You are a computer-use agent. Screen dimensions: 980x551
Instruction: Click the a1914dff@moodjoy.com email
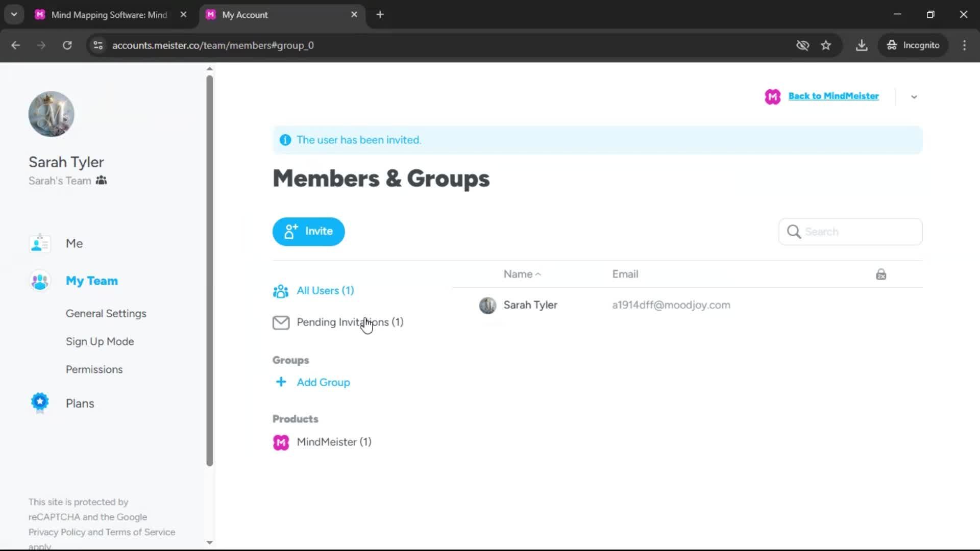pos(671,305)
